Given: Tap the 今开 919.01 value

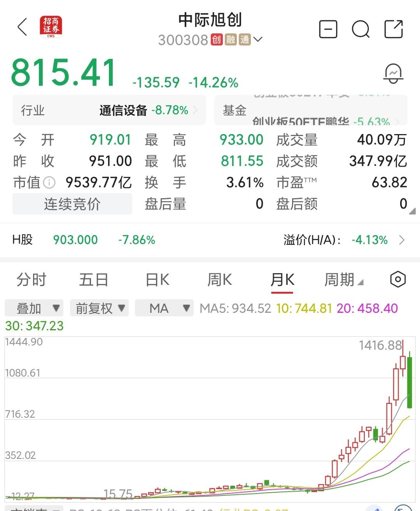Looking at the screenshot, I should coord(110,140).
